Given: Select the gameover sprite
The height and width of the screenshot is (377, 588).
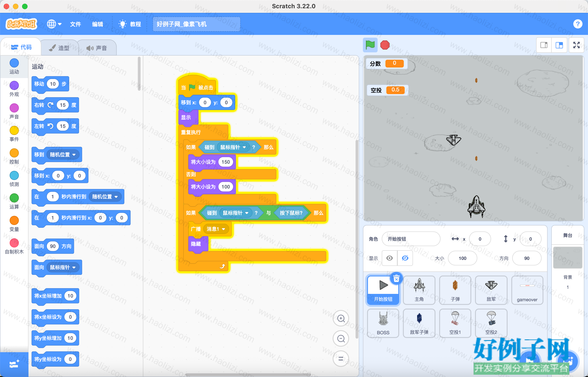Looking at the screenshot, I should coord(527,290).
